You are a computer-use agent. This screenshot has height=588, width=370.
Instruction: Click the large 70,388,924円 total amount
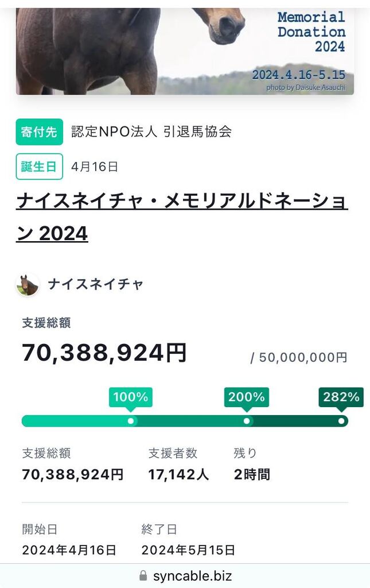tap(104, 353)
